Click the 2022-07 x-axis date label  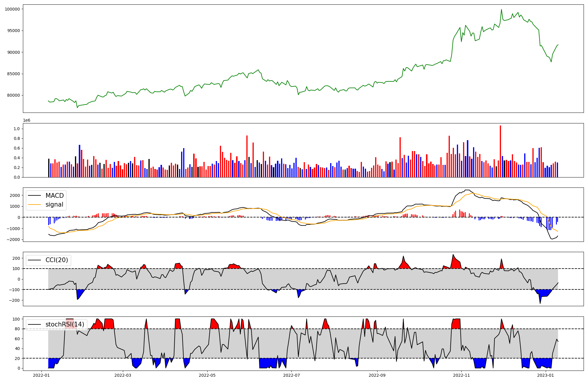(291, 375)
